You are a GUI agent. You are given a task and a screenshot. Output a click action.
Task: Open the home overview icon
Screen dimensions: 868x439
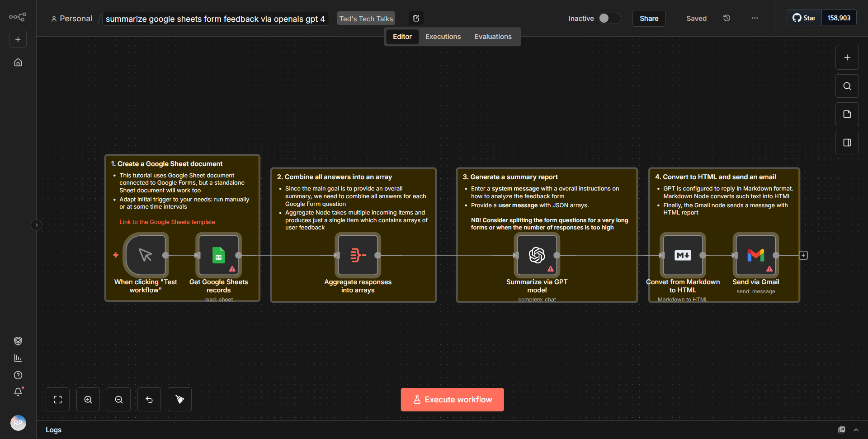click(18, 62)
